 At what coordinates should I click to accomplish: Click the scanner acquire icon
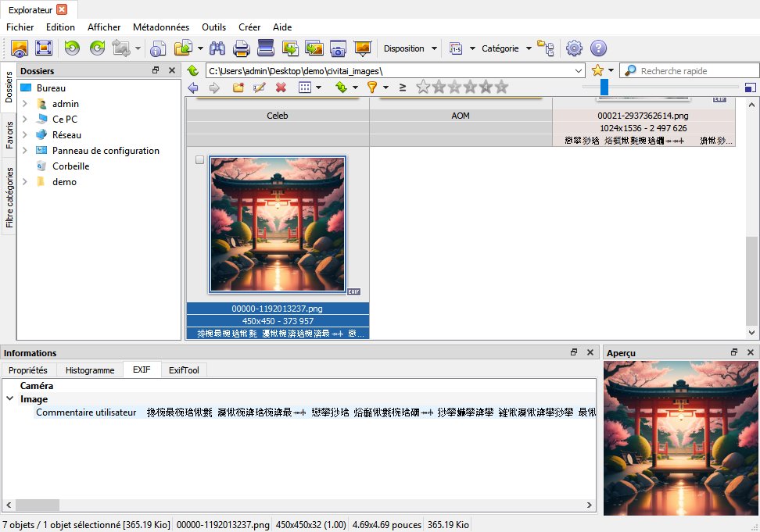coord(266,48)
